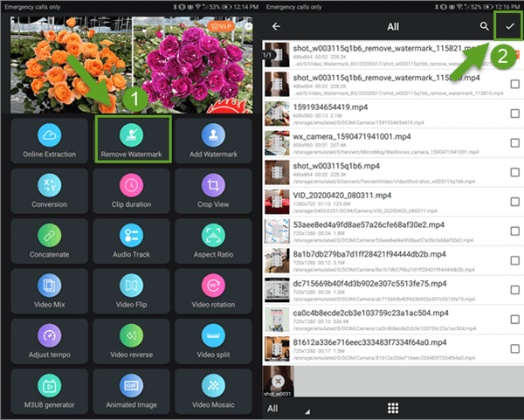
Task: Tap the orange roses banner image
Action: click(x=72, y=65)
